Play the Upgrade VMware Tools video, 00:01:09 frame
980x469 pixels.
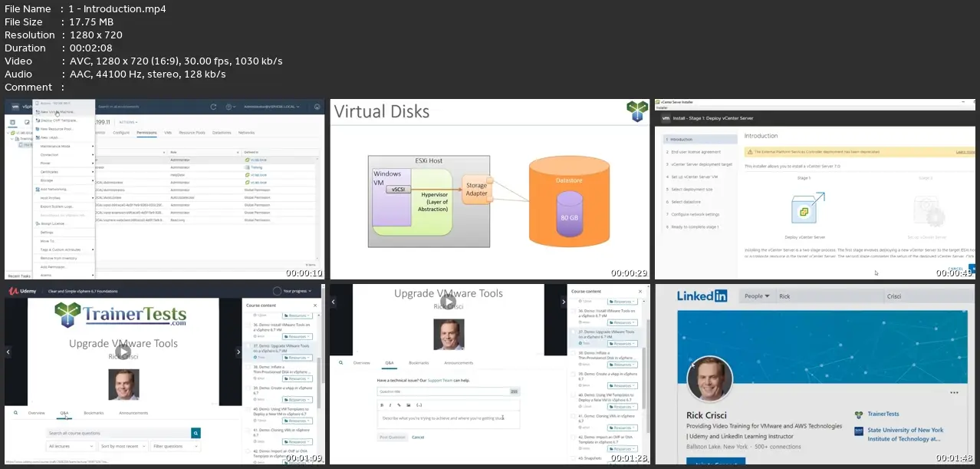123,353
